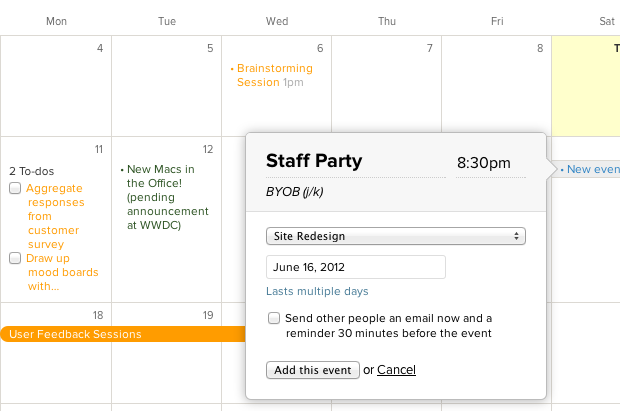
Task: Change the 8:30pm event time field
Action: coord(484,162)
